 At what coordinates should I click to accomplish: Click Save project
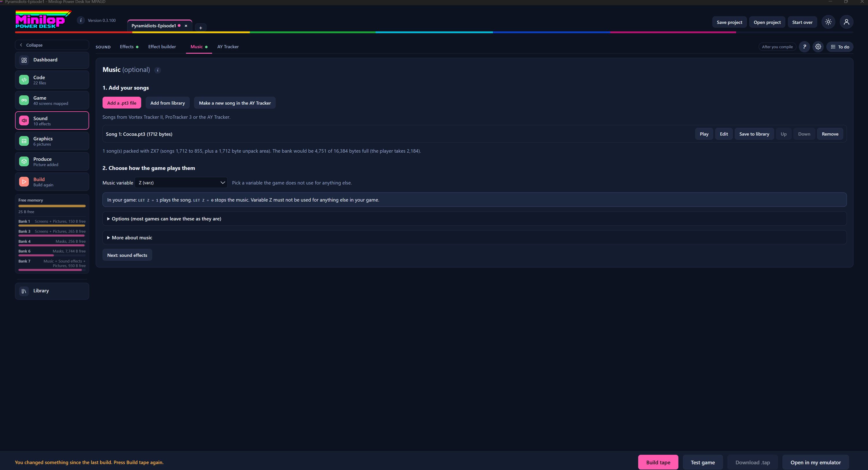coord(729,22)
